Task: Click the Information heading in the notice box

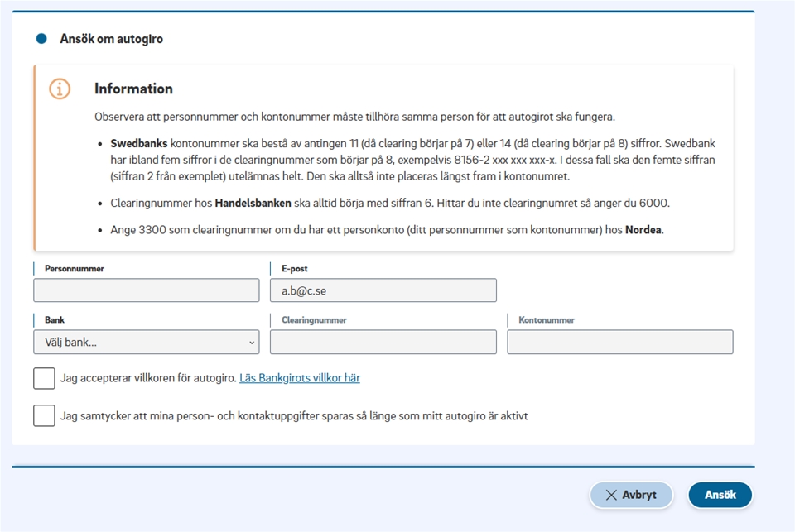Action: (133, 89)
